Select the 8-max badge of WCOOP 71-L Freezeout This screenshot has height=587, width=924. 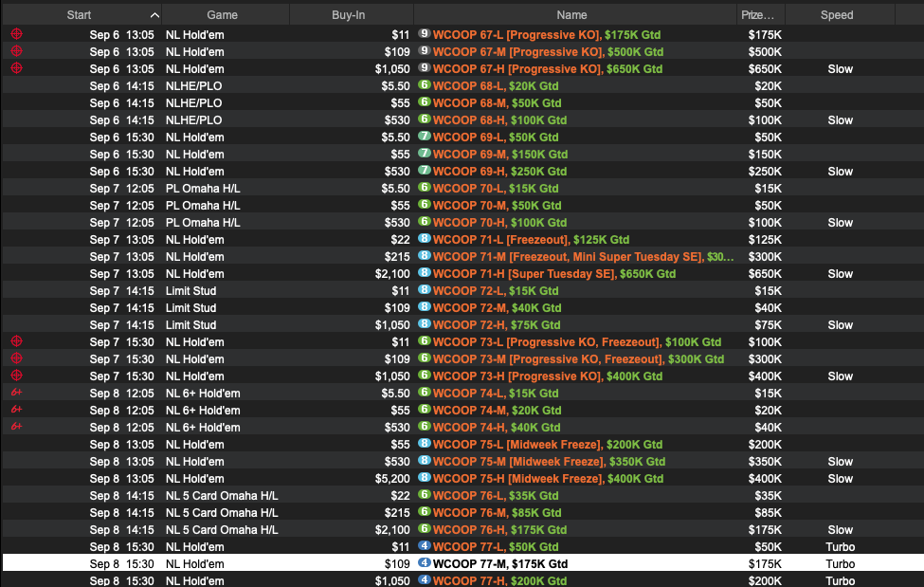coord(425,239)
